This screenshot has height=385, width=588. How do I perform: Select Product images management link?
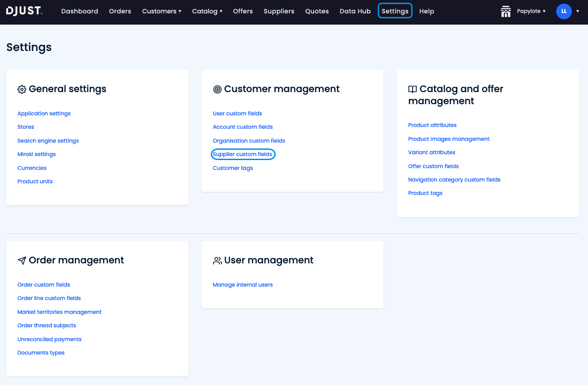pos(449,139)
